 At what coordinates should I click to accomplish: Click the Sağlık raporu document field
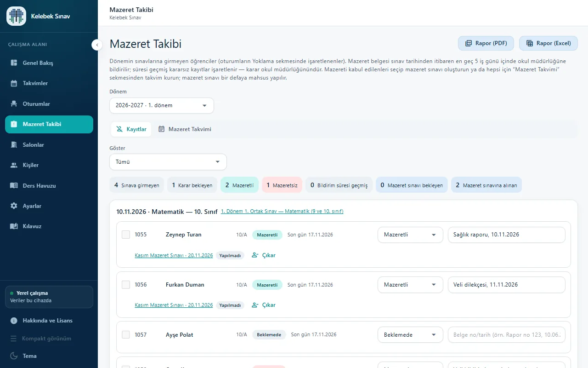(507, 235)
